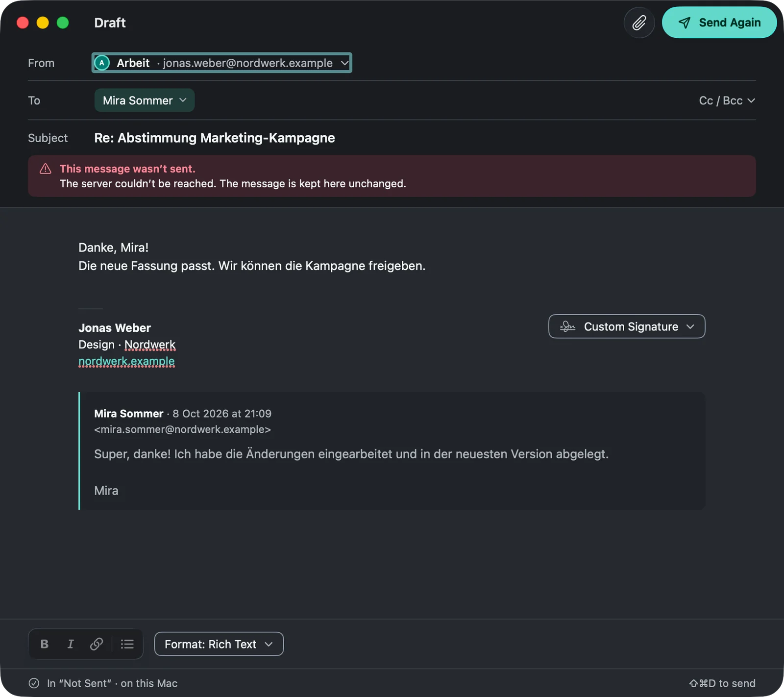
Task: Click the window title 'Draft'
Action: 110,23
